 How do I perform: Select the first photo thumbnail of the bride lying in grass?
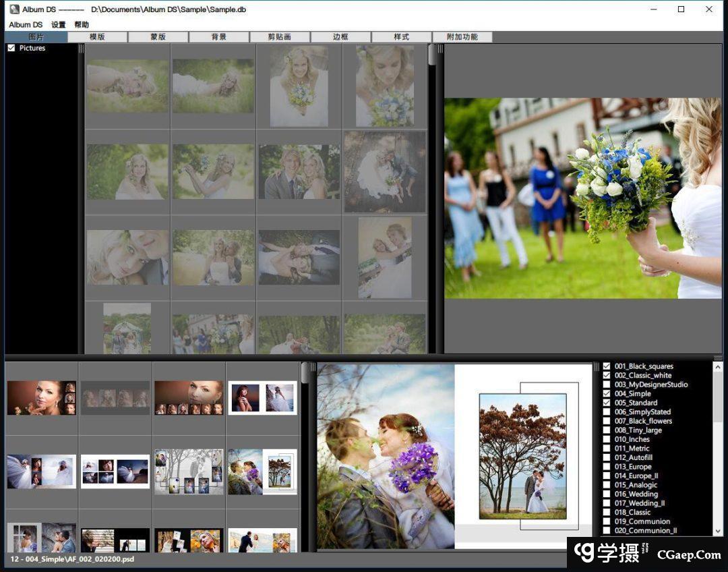pyautogui.click(x=127, y=85)
